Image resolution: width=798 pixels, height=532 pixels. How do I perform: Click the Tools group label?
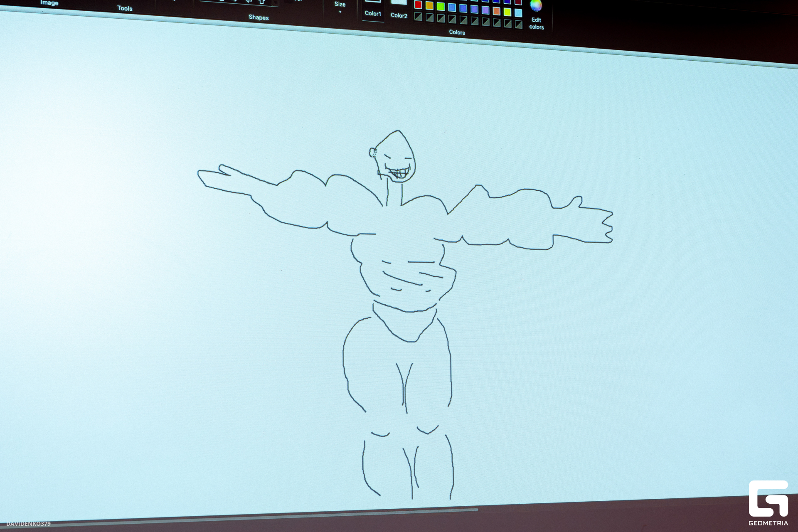click(125, 8)
